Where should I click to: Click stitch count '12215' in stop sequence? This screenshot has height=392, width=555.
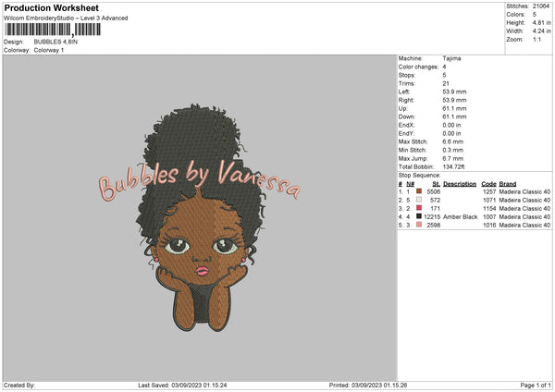432,217
